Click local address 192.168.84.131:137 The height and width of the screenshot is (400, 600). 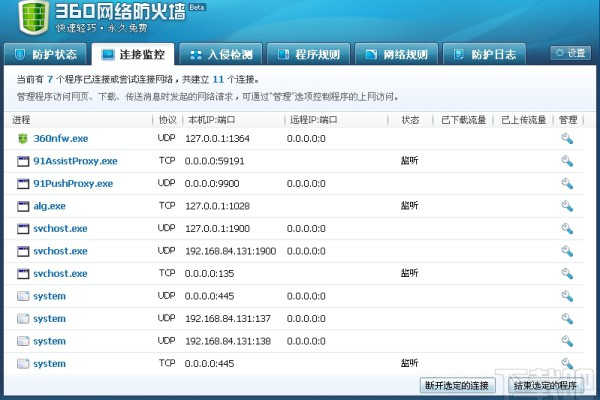tap(228, 319)
